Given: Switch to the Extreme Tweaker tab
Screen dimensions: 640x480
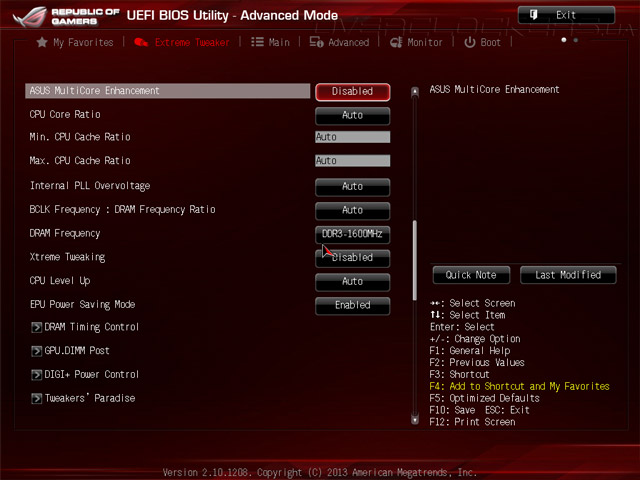Looking at the screenshot, I should pyautogui.click(x=182, y=42).
